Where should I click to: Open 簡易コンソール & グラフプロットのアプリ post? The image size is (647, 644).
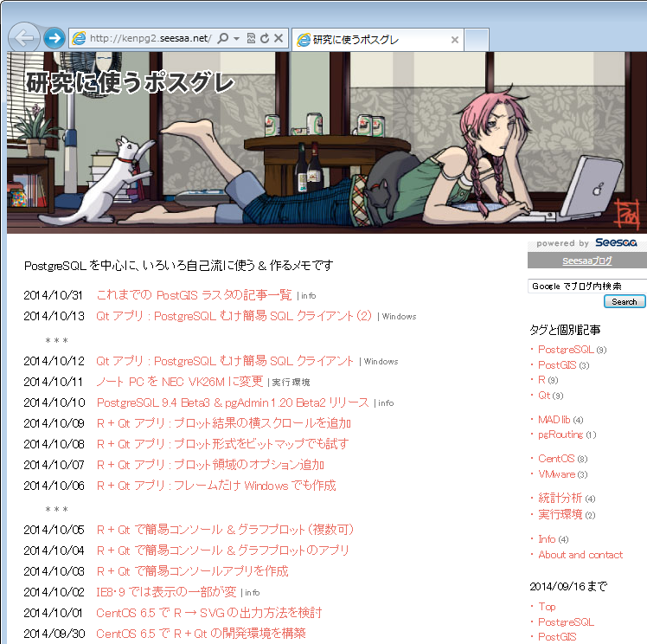pos(223,551)
